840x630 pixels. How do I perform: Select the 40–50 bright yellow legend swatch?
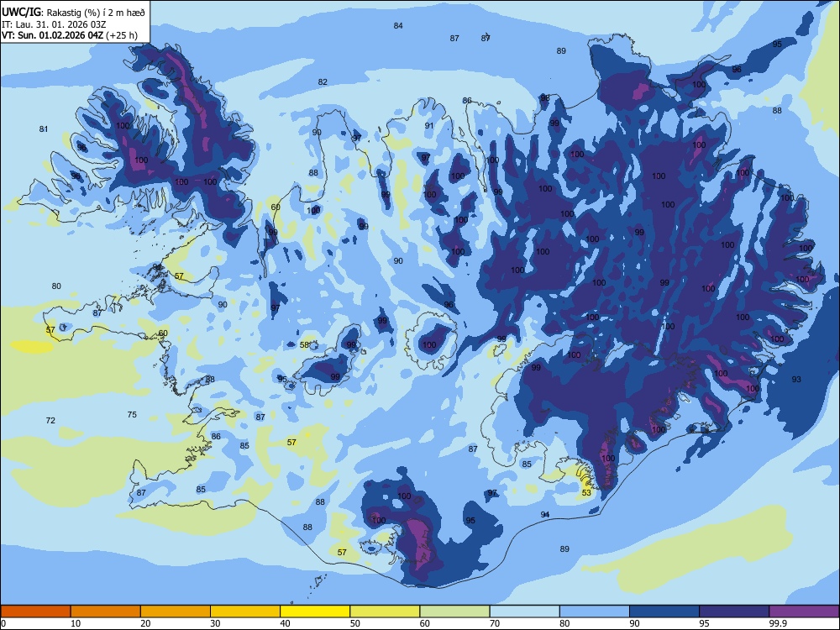point(315,612)
